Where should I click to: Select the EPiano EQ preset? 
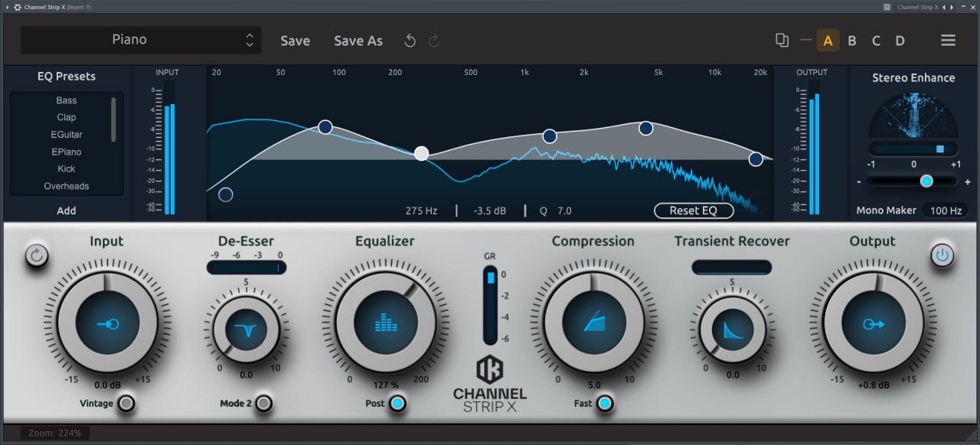click(67, 152)
